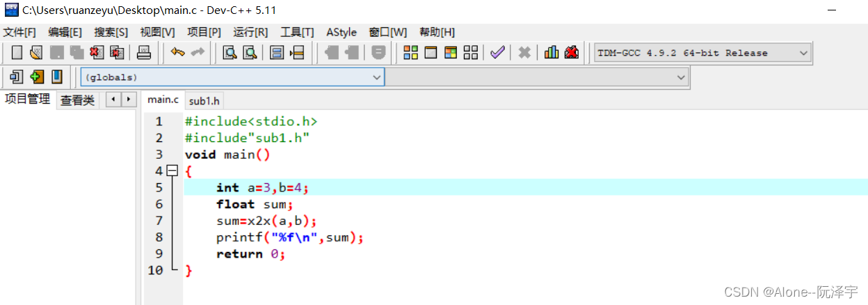Create a new source file
The height and width of the screenshot is (305, 868).
coord(17,53)
